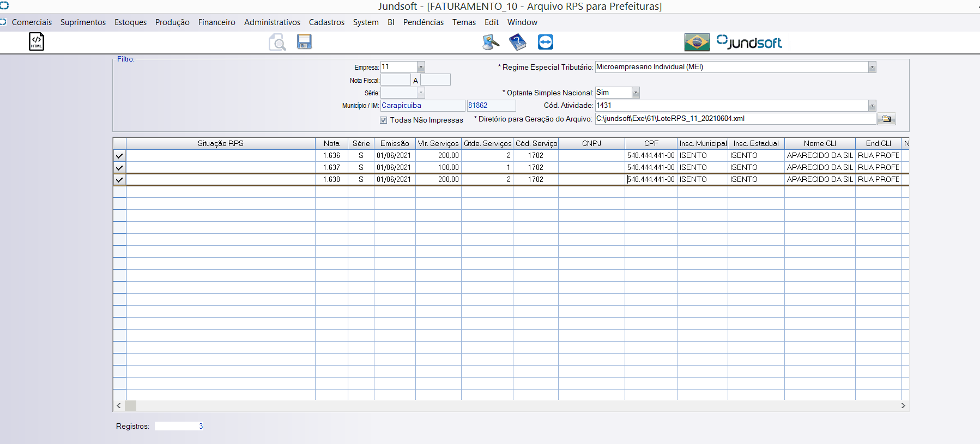
Task: Click the End.CLI column header
Action: coord(878,144)
